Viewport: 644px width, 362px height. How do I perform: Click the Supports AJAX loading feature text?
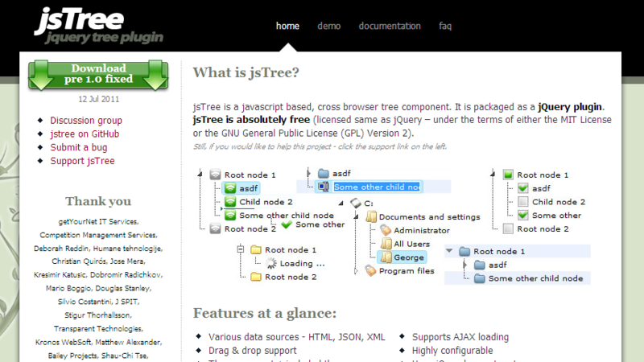click(460, 337)
